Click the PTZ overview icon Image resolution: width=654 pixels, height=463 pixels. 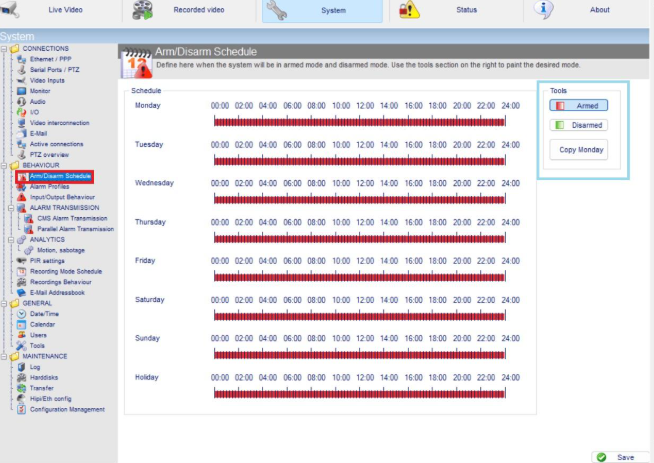click(21, 155)
